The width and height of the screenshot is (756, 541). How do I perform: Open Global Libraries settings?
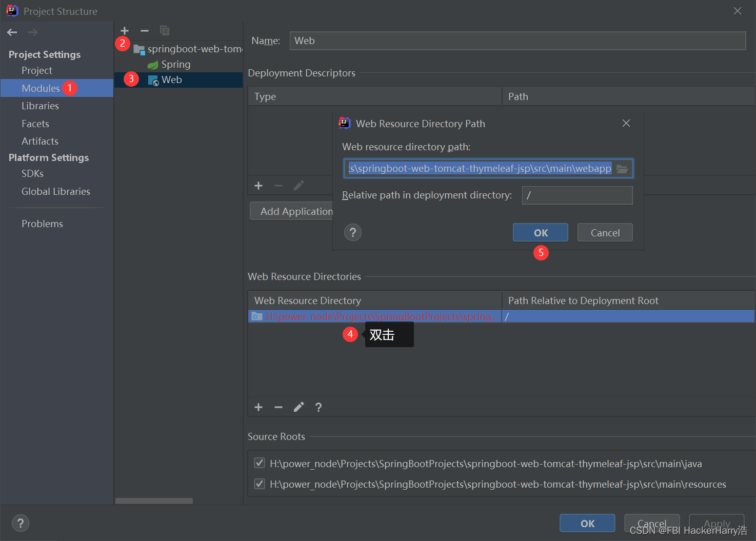click(56, 191)
